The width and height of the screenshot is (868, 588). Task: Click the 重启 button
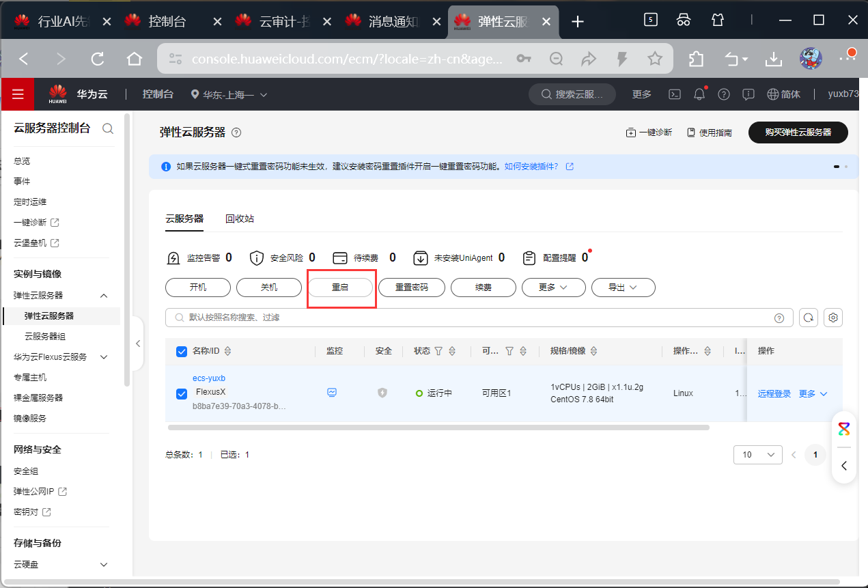340,288
